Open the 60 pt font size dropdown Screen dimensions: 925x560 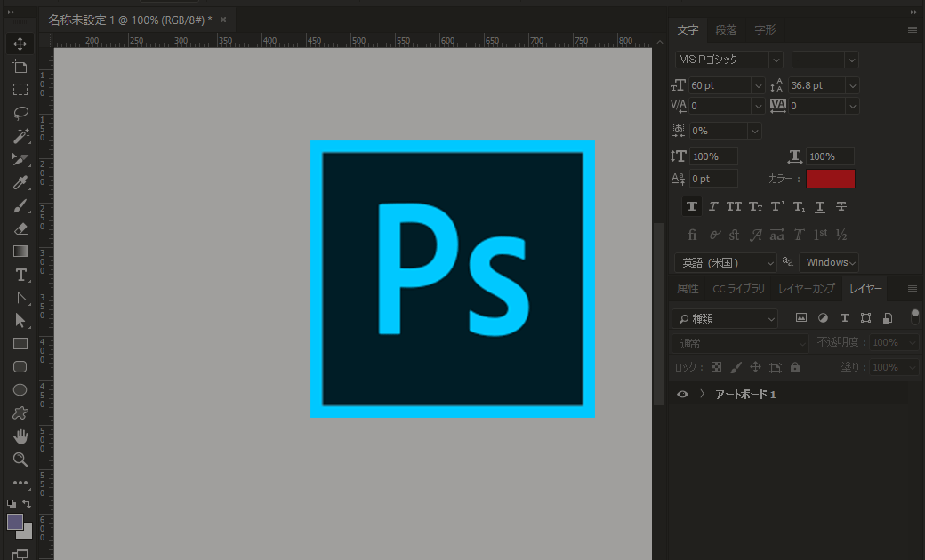coord(759,85)
